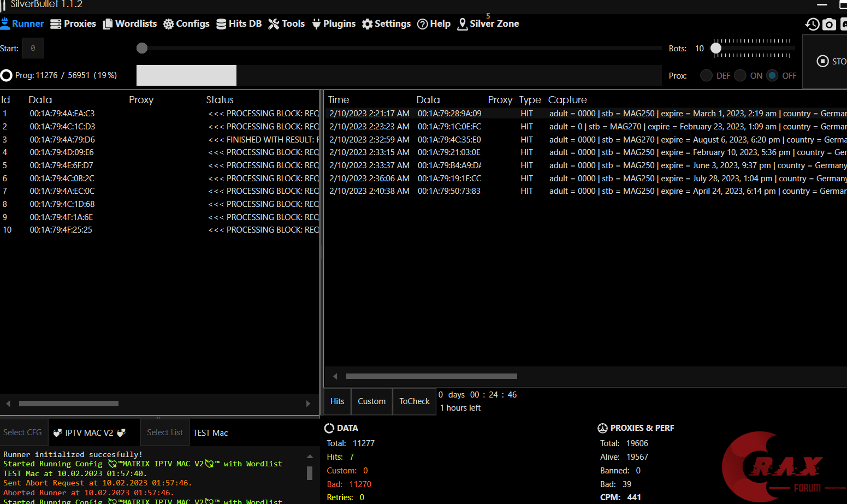Click the history clock icon at top right
Viewport: 847px width, 504px height.
[x=812, y=24]
